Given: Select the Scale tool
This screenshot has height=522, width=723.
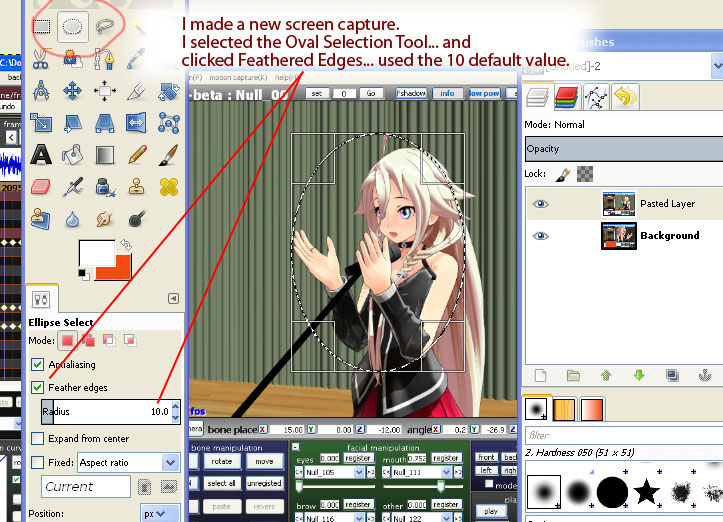Looking at the screenshot, I should click(x=41, y=123).
